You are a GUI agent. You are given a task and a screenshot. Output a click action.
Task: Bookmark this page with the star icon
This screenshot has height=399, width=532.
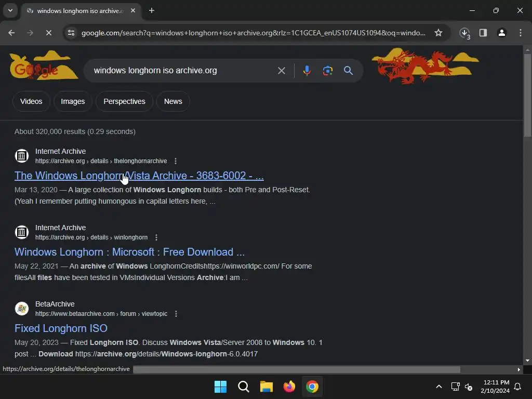click(438, 33)
